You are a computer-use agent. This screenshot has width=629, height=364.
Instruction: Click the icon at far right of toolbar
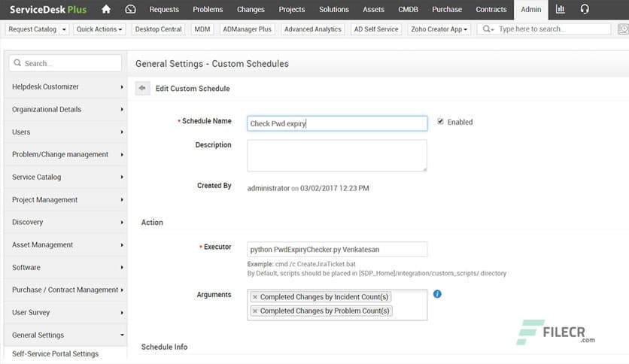tap(623, 29)
